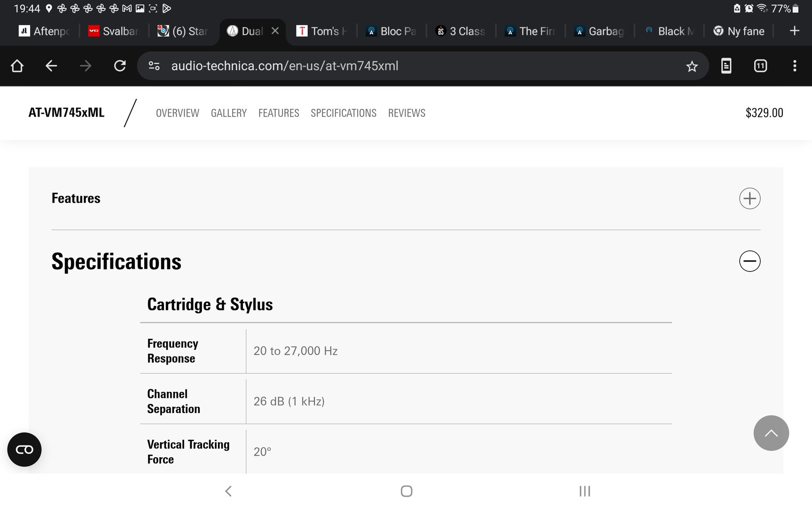Open the tab switcher showing 11 tabs
The height and width of the screenshot is (508, 812).
point(760,66)
